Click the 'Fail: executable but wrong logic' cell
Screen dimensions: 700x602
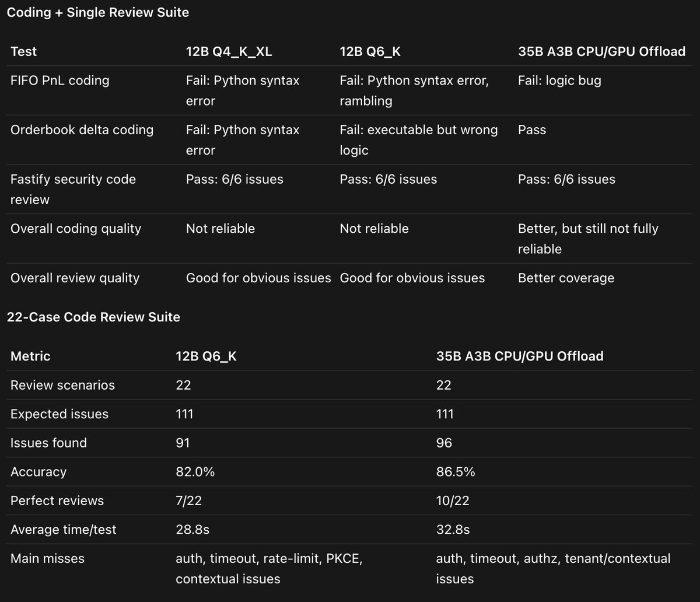[x=419, y=139]
